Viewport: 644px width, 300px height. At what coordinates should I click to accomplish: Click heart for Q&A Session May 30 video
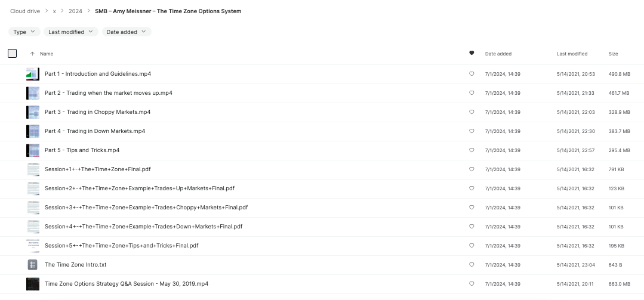click(x=472, y=283)
